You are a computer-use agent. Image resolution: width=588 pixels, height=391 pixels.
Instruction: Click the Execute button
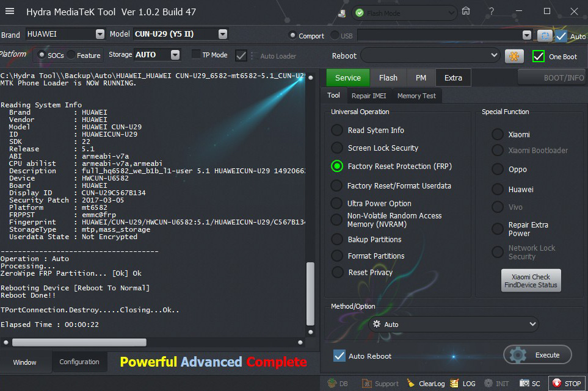pyautogui.click(x=537, y=354)
